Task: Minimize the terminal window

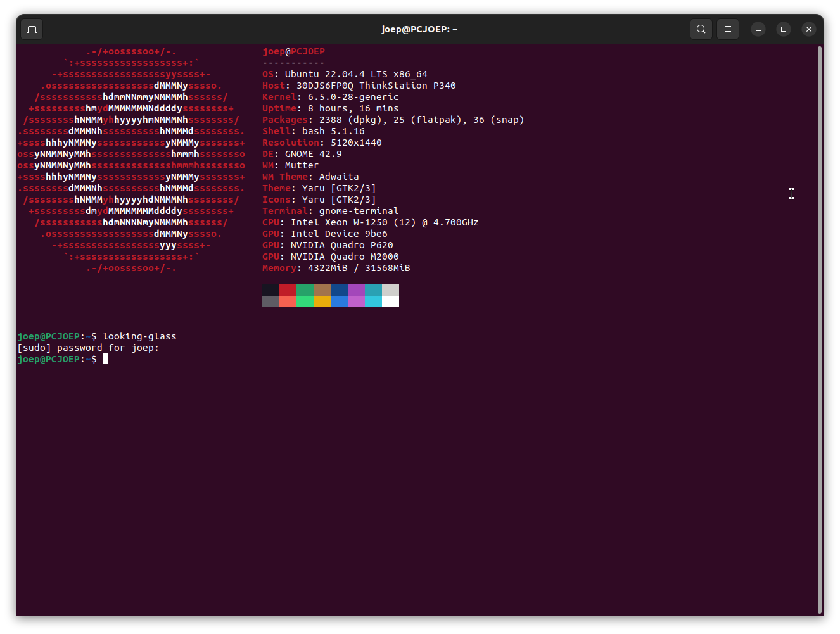Action: [758, 29]
